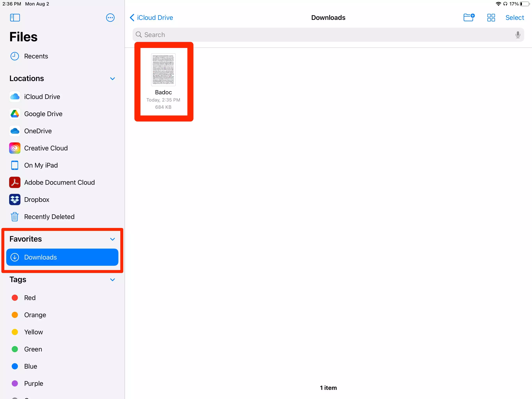Open the ellipsis more options menu
The height and width of the screenshot is (399, 532).
coord(110,18)
